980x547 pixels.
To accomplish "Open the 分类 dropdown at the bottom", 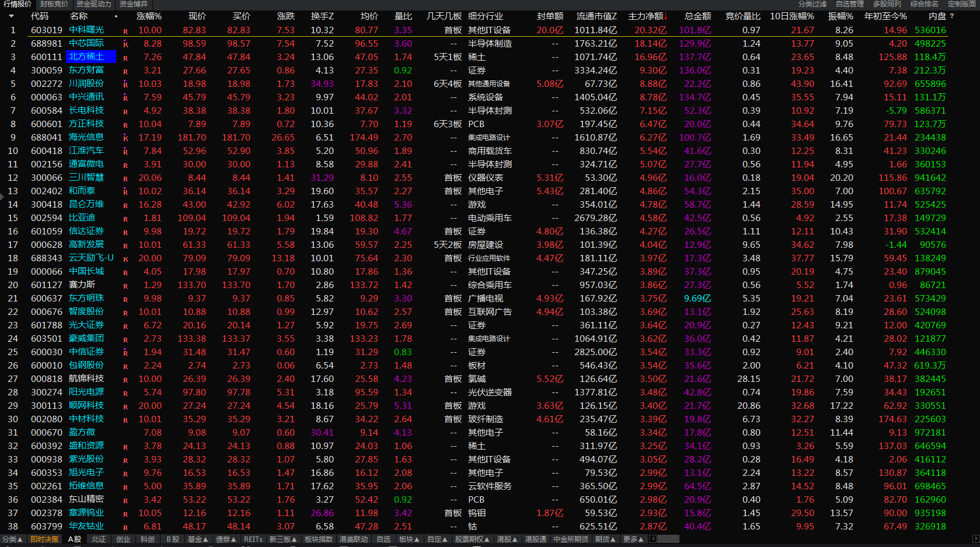I will click(13, 539).
